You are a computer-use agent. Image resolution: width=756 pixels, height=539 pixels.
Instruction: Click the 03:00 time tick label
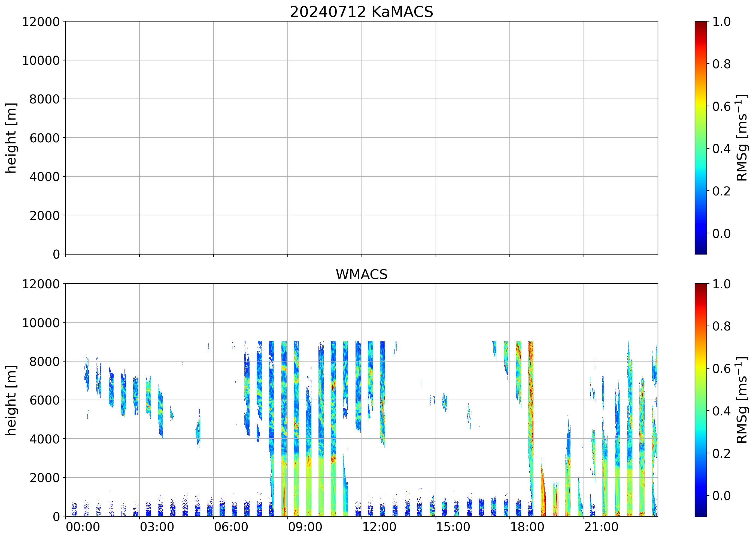click(x=157, y=527)
